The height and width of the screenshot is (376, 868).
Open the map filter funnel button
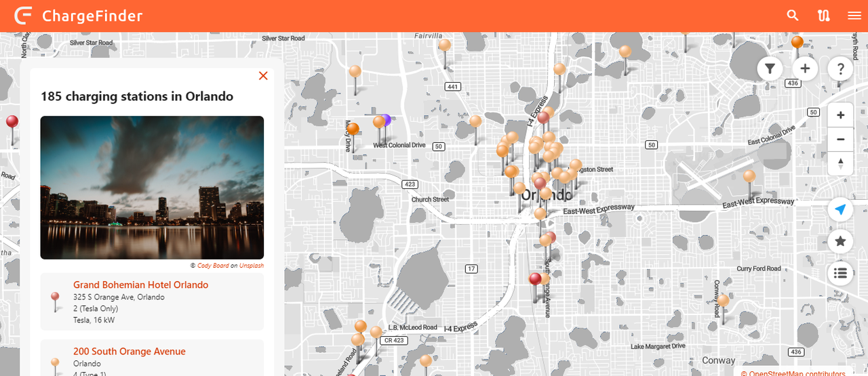770,68
